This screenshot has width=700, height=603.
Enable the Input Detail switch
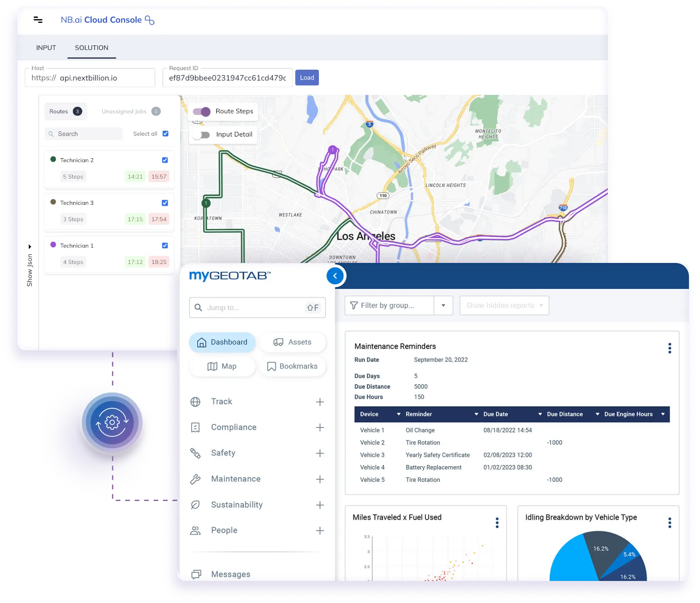click(x=202, y=135)
